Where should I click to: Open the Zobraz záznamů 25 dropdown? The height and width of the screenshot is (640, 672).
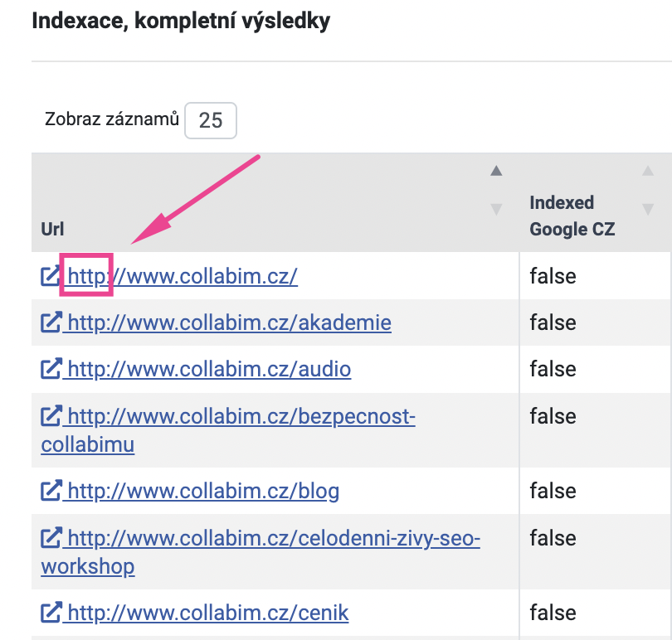click(x=211, y=120)
